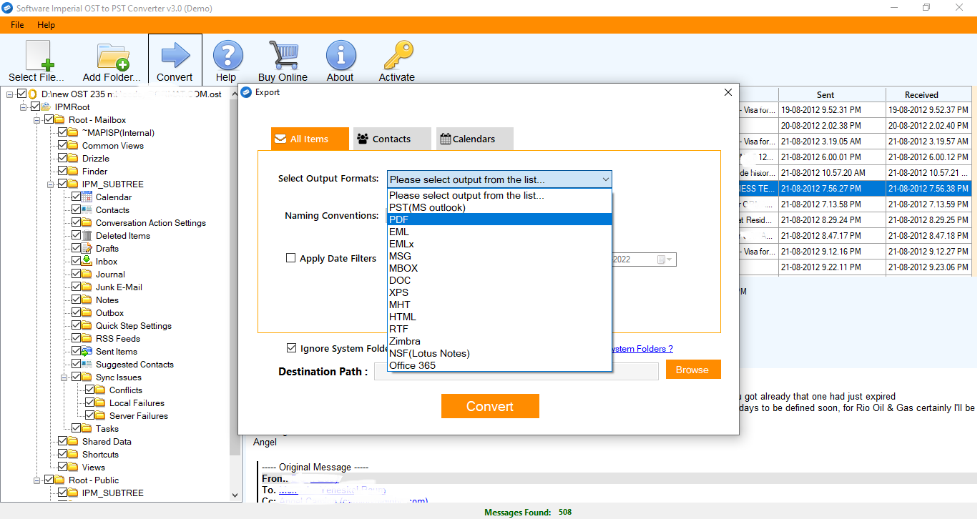980x519 pixels.
Task: Click the Drafts folder icon in tree
Action: pos(87,249)
